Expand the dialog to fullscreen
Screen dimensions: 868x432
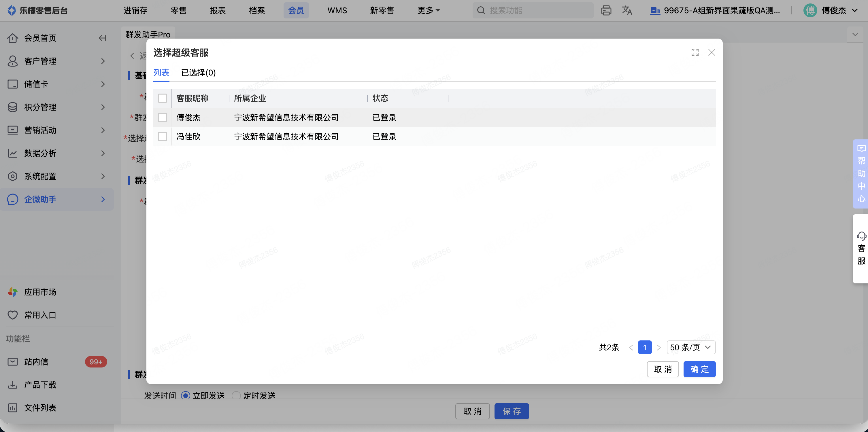[695, 52]
